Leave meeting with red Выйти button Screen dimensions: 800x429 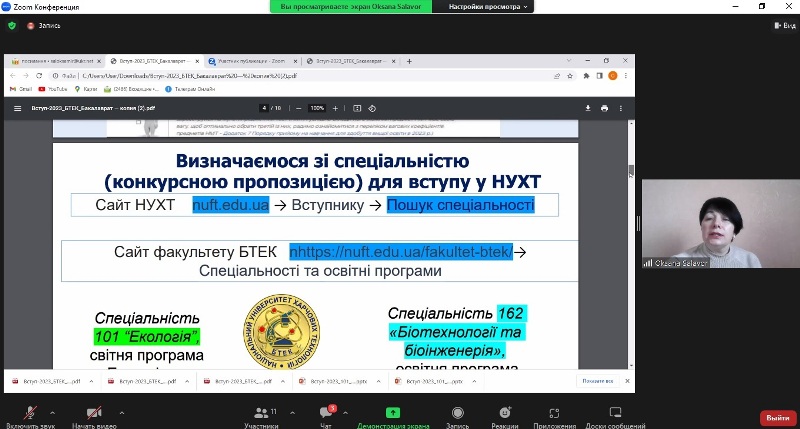[x=778, y=418]
